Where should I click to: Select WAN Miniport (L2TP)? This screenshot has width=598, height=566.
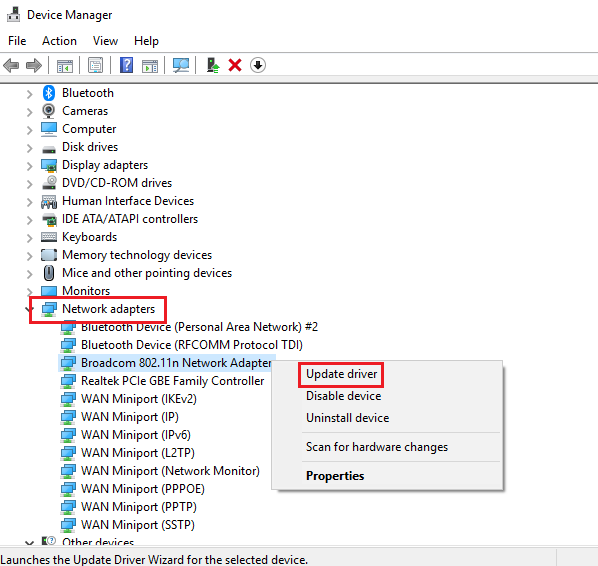(138, 453)
